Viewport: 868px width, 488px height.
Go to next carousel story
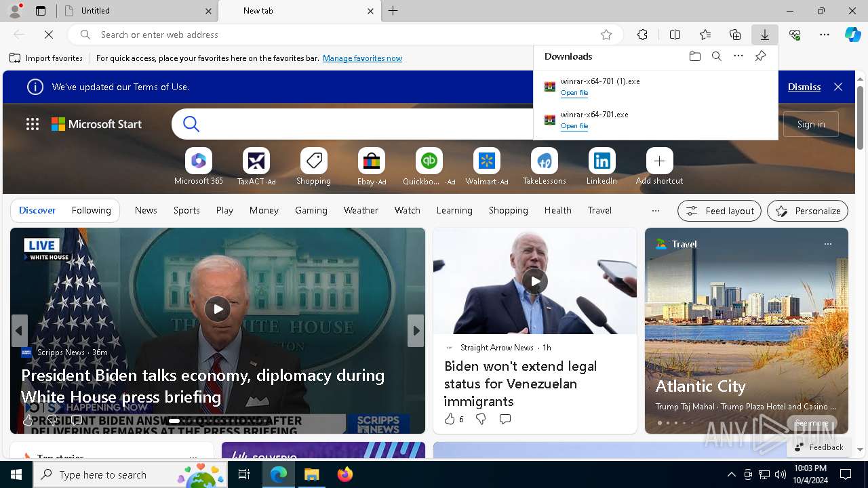(416, 331)
